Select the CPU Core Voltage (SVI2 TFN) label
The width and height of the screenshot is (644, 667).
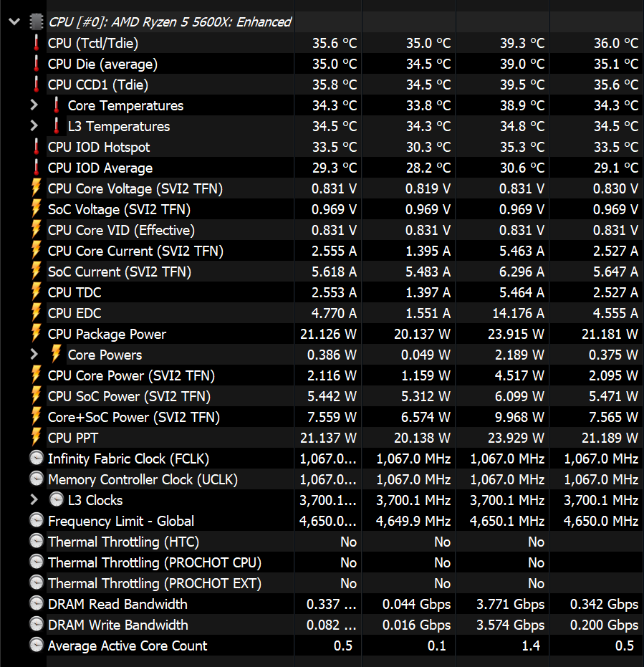pyautogui.click(x=135, y=189)
